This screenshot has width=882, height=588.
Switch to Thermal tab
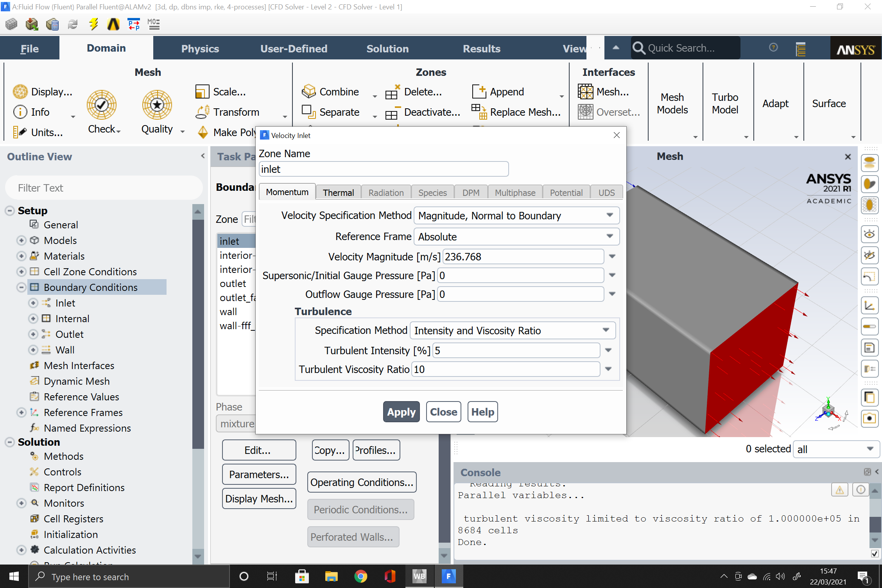[338, 192]
